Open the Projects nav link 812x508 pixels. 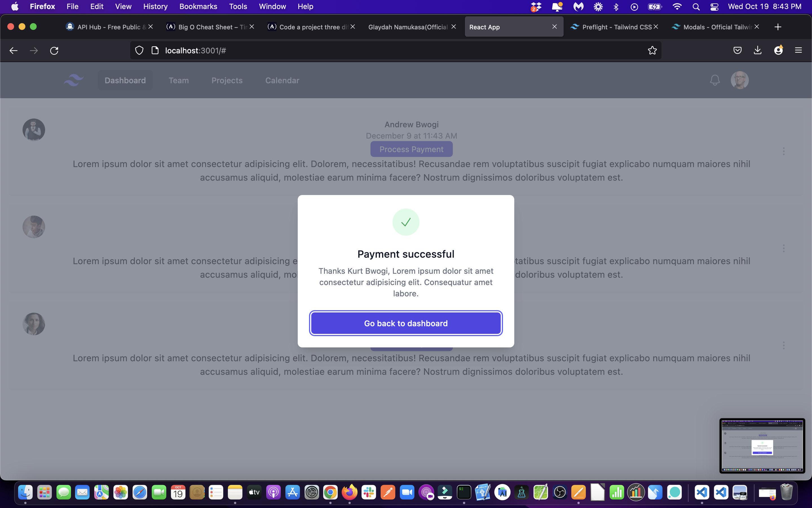click(227, 80)
